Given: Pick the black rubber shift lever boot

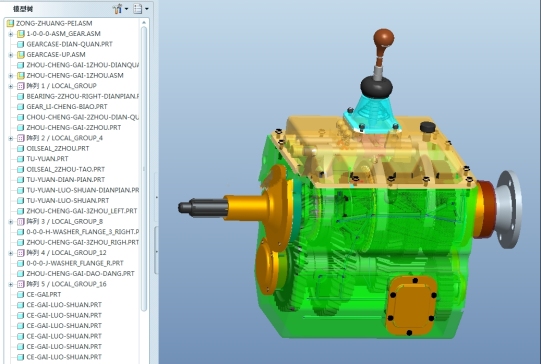Looking at the screenshot, I should [x=376, y=87].
